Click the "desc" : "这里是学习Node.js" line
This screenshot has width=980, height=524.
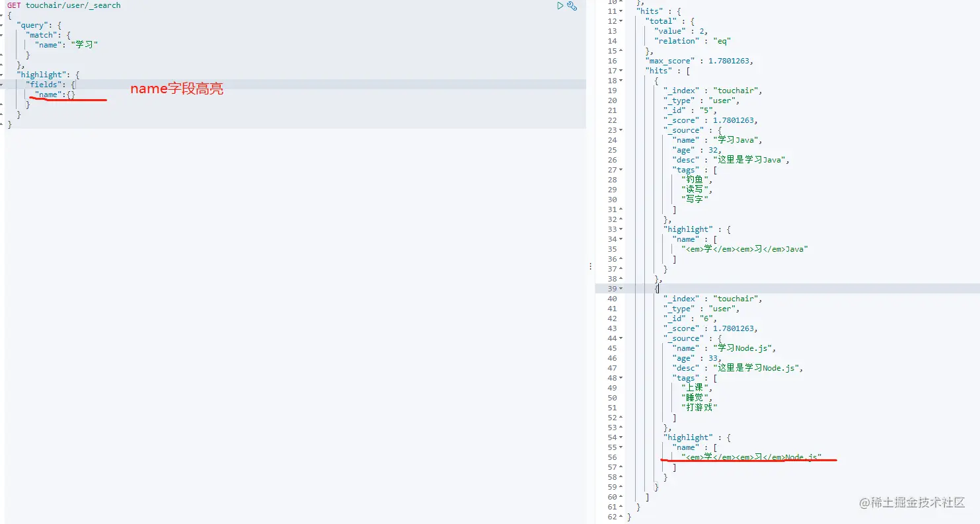(738, 368)
